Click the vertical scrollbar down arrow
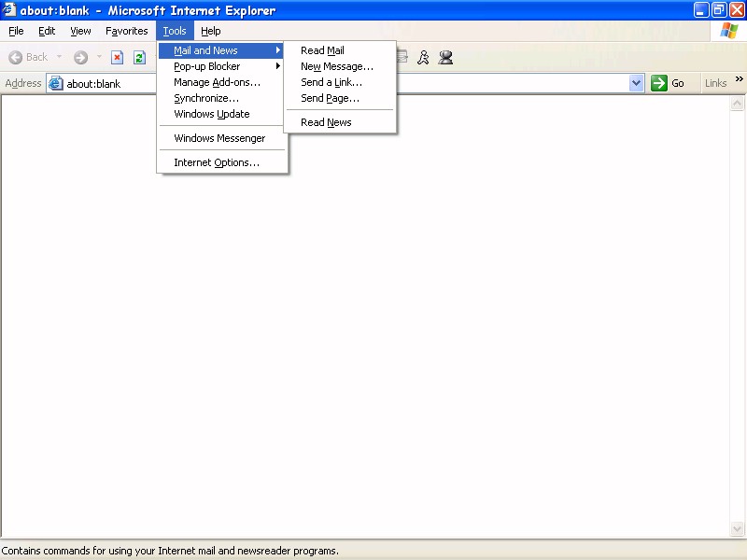747x560 pixels. [737, 528]
